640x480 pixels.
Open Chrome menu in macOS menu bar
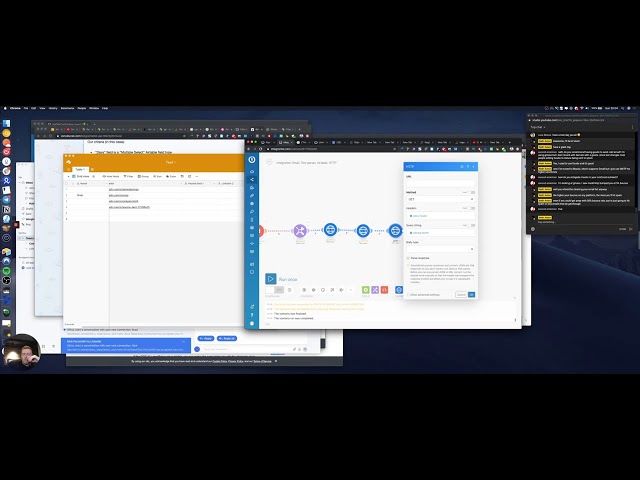pos(16,108)
